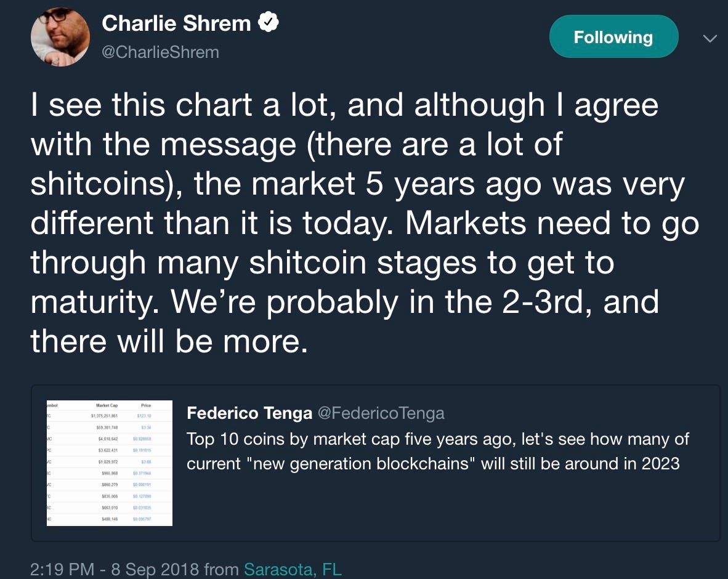Toggle the Following button
The height and width of the screenshot is (579, 728).
pyautogui.click(x=613, y=37)
